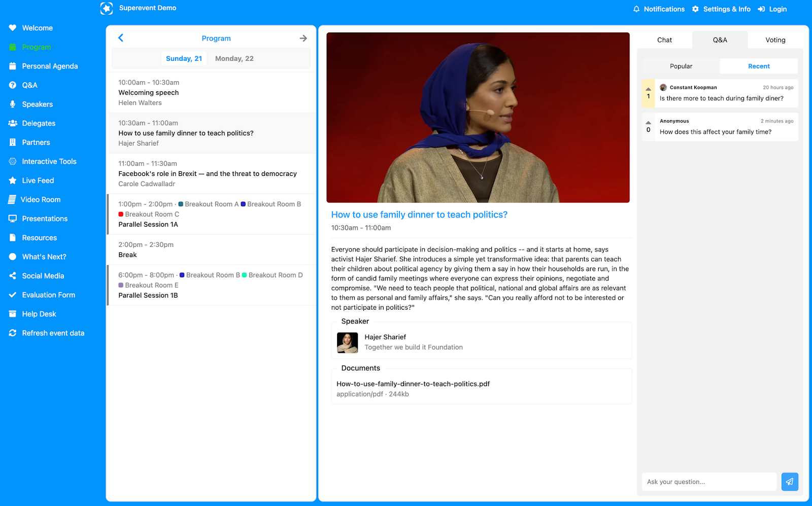
Task: Click the session title heading link
Action: tap(419, 215)
